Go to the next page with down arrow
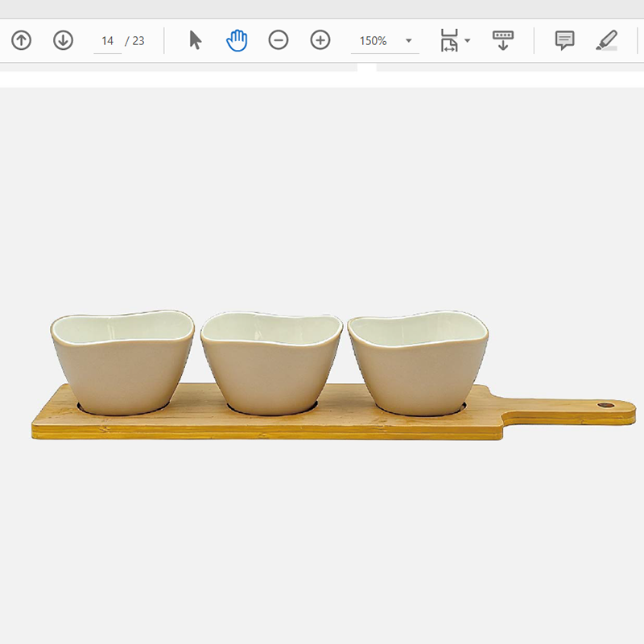 coord(63,40)
